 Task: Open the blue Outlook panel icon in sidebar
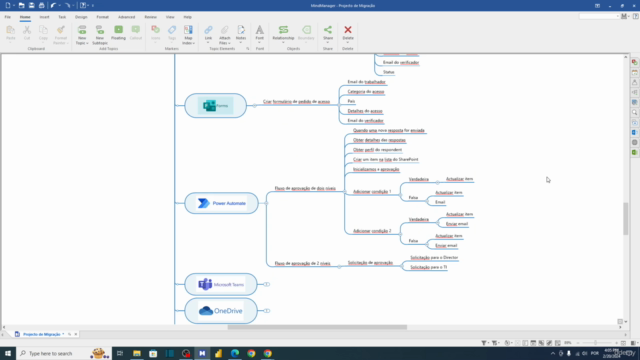[x=635, y=133]
